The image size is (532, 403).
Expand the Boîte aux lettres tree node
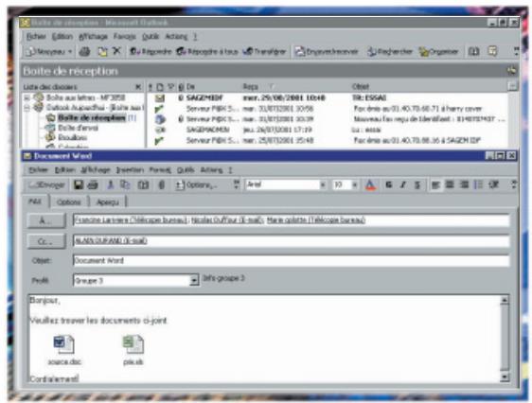click(x=27, y=98)
